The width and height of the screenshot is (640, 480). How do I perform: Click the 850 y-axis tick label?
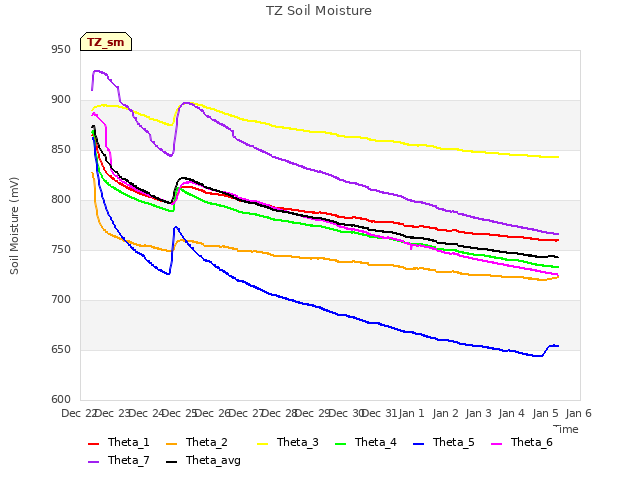point(61,149)
